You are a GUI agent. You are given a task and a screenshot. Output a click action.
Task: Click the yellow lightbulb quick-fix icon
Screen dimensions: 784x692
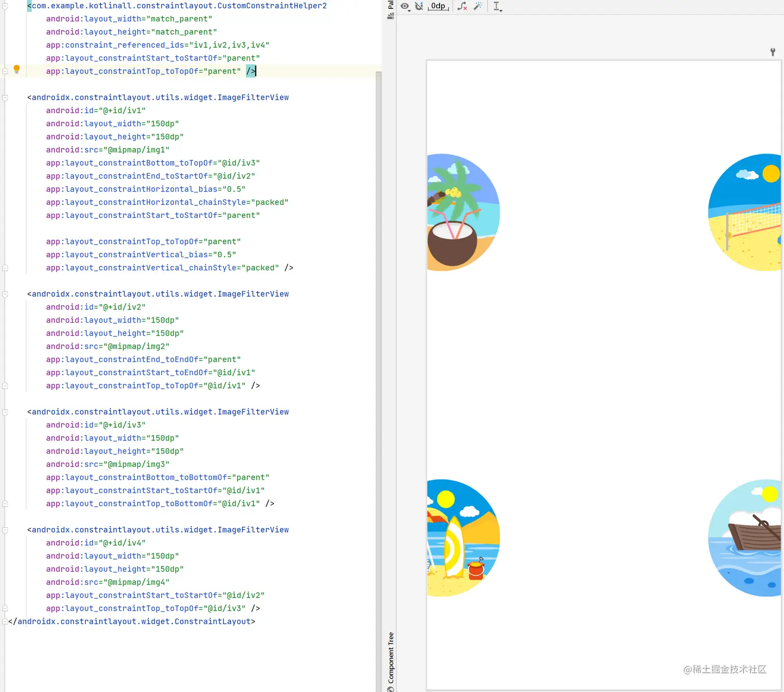pyautogui.click(x=17, y=69)
